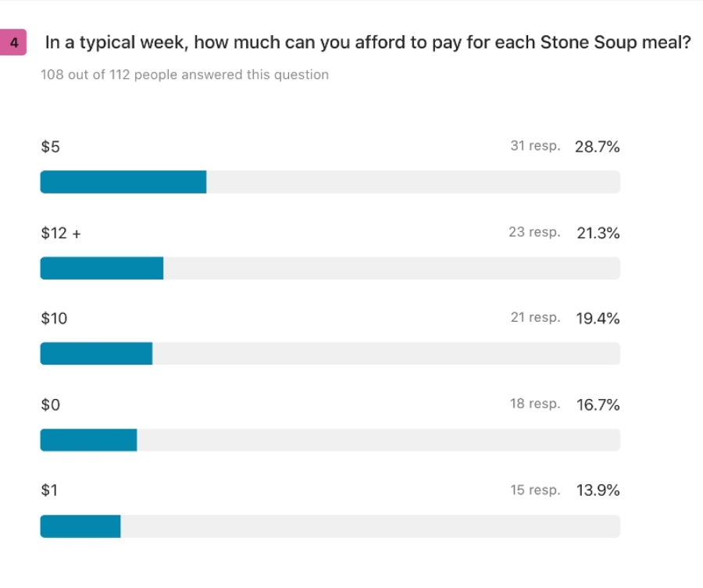
Task: Select the $10 answer label
Action: (54, 319)
